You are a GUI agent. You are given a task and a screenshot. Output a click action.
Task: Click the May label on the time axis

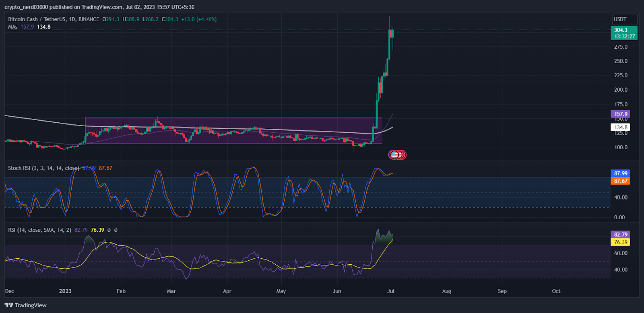click(281, 291)
